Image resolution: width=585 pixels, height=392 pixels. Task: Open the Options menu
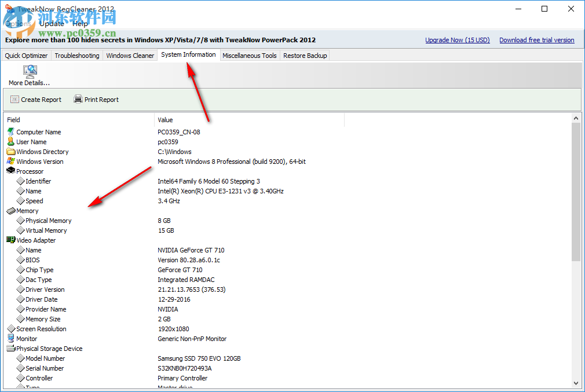pos(17,23)
